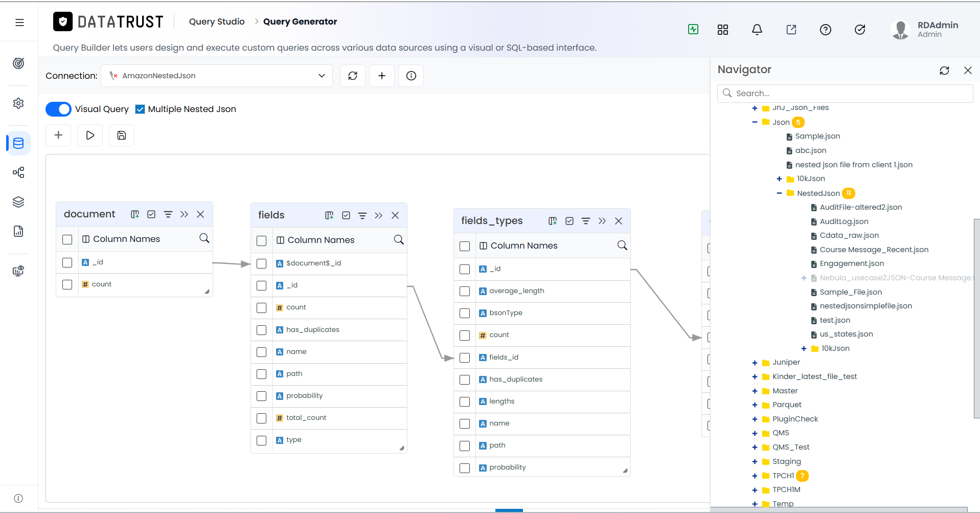Viewport: 980px width, 513px height.
Task: Expand the TPCH1 folder
Action: 755,476
